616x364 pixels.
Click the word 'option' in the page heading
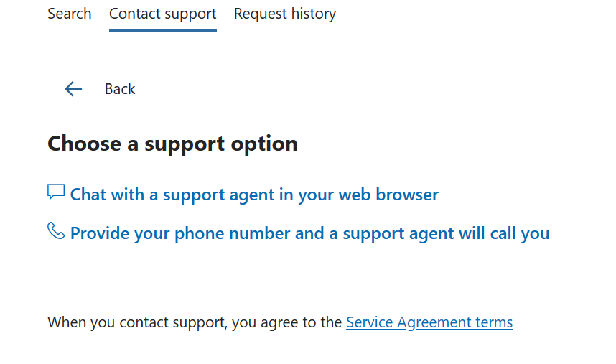click(264, 144)
